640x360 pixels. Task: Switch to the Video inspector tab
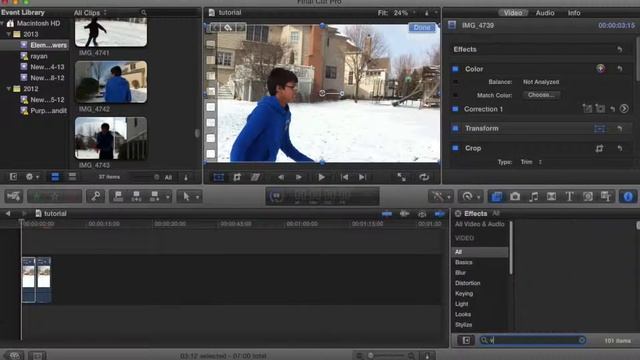click(x=513, y=13)
